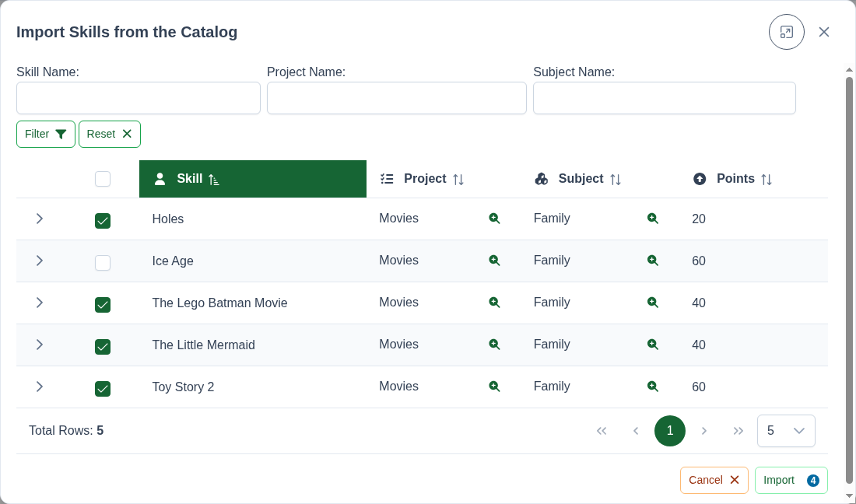Toggle the select-all checkbox in header
Image resolution: width=856 pixels, height=504 pixels.
click(103, 179)
